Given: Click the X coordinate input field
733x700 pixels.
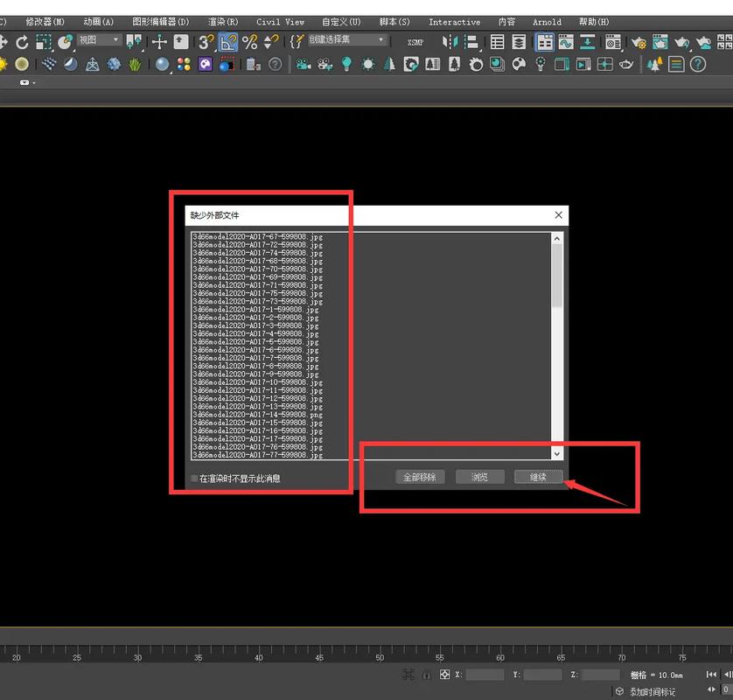Looking at the screenshot, I should [x=485, y=675].
